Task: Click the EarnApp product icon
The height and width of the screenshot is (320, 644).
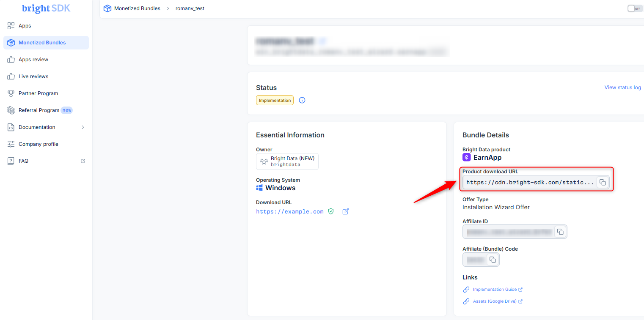Action: click(467, 157)
